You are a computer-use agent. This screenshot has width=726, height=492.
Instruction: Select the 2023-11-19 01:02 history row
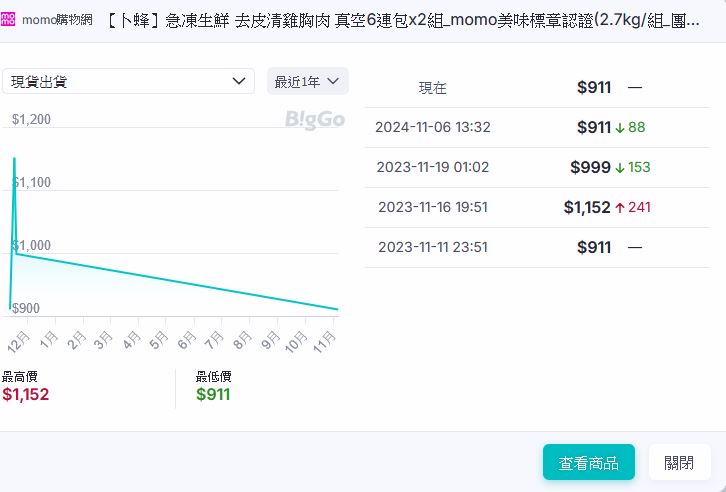[537, 168]
